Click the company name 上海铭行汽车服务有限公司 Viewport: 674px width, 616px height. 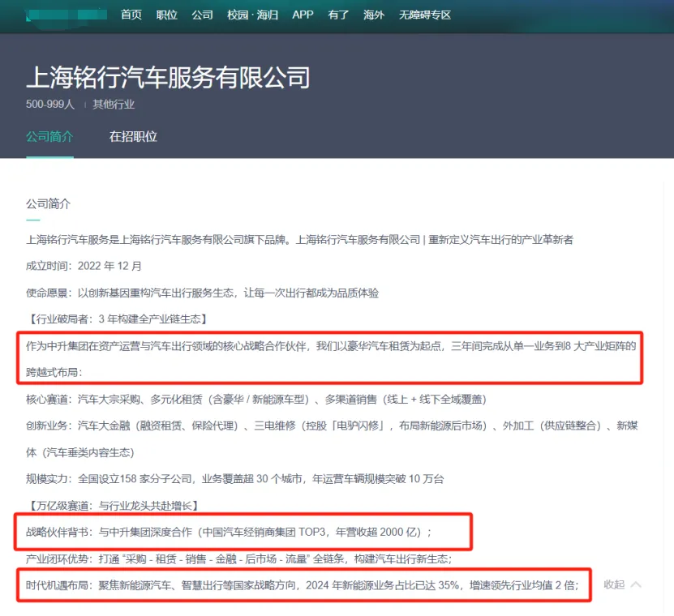[170, 78]
